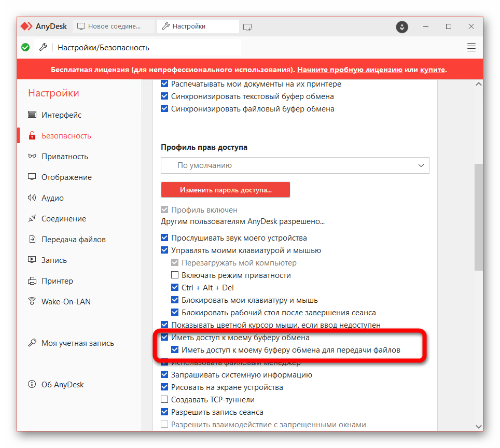Click Изменить пароль доступа button
The image size is (500, 448).
(x=226, y=190)
